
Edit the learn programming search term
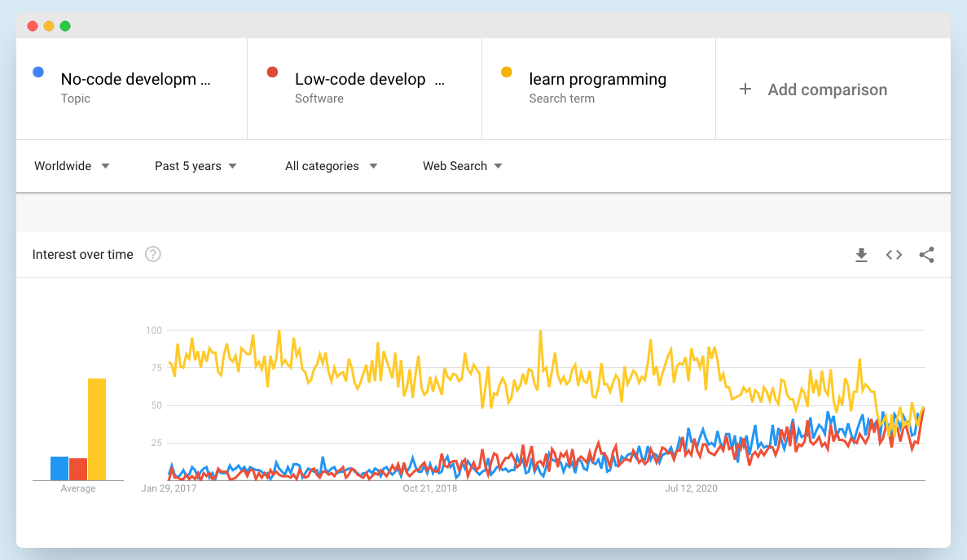pyautogui.click(x=597, y=80)
